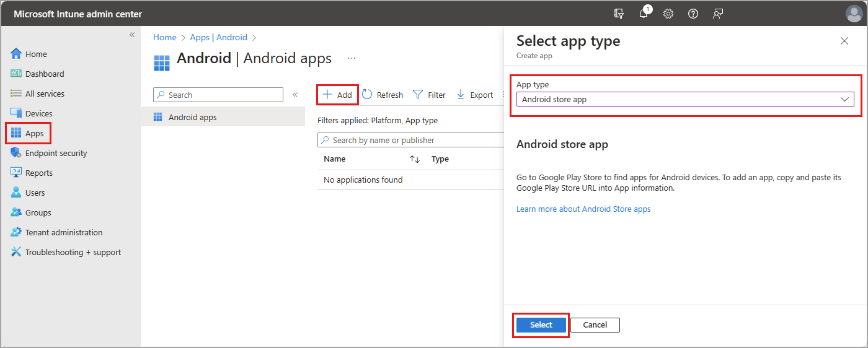Open the more options ellipsis beside Android apps
868x348 pixels.
pyautogui.click(x=352, y=58)
